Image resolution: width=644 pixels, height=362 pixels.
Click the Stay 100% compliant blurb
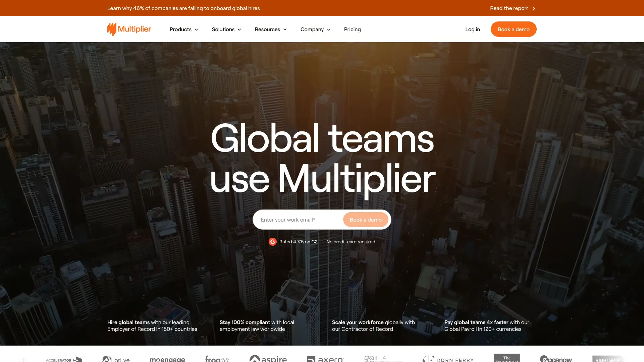click(x=257, y=325)
